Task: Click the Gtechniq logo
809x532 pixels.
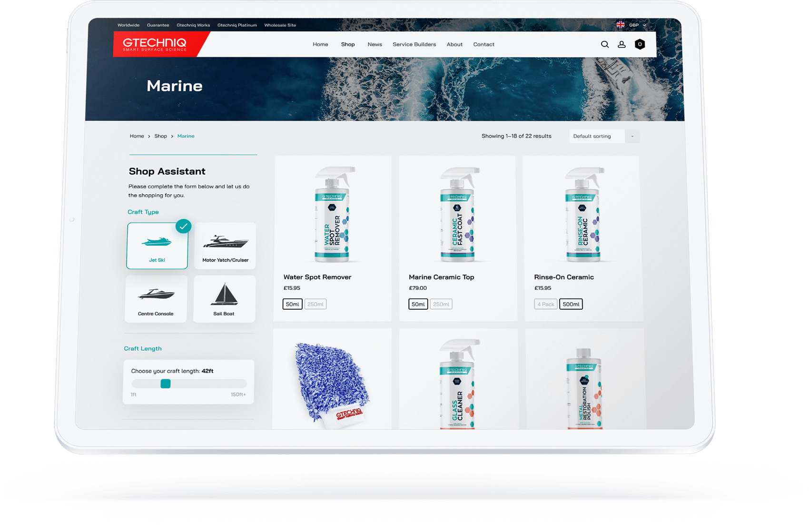Action: (155, 44)
